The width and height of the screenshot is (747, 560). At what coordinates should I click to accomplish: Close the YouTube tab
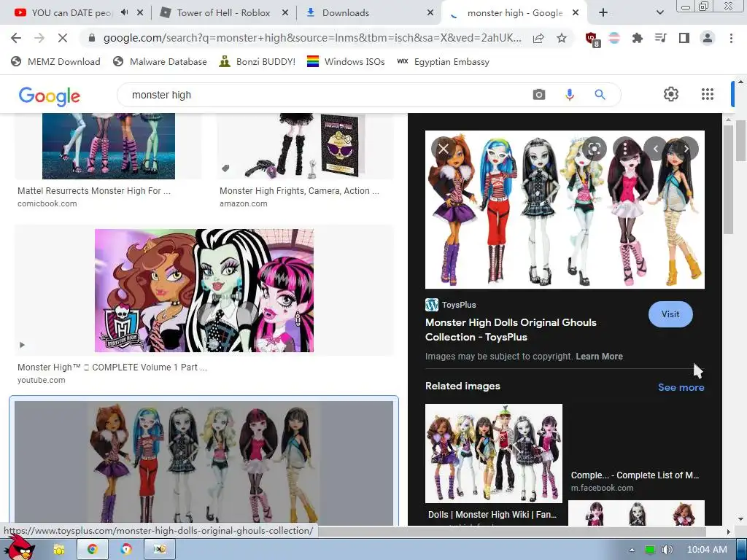pyautogui.click(x=140, y=13)
